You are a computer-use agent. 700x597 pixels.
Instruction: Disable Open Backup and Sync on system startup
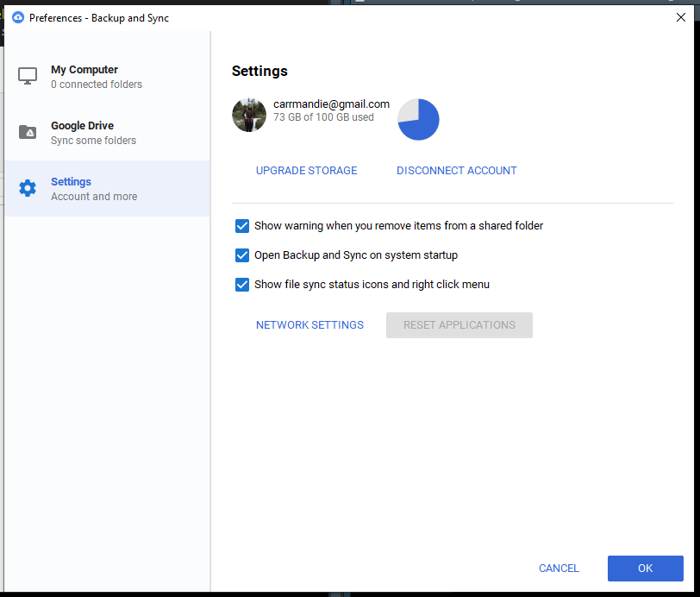pos(242,255)
